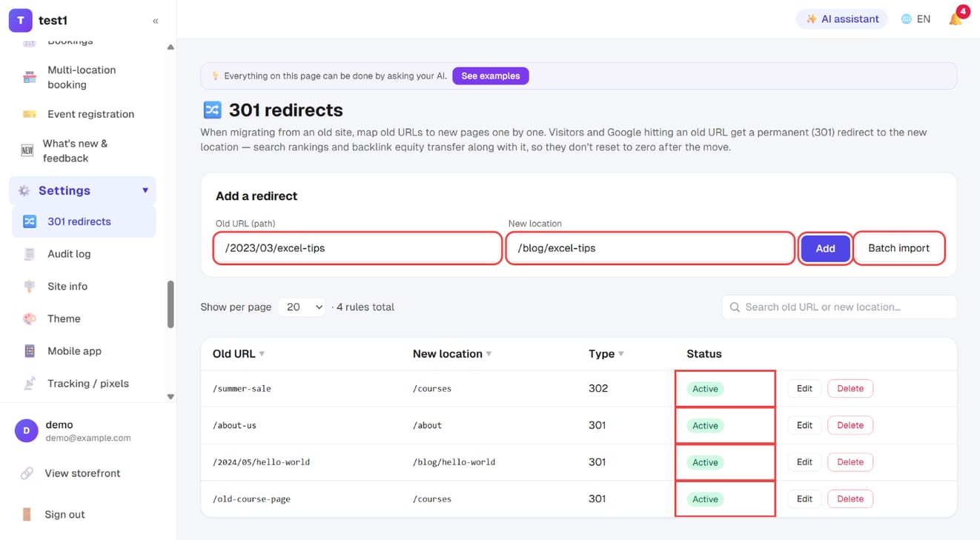Open Theme settings
The width and height of the screenshot is (980, 540).
[84, 319]
